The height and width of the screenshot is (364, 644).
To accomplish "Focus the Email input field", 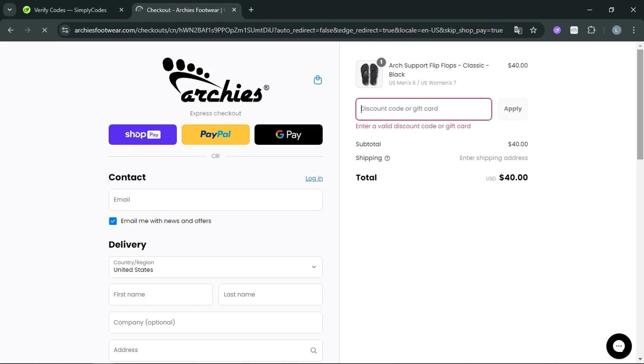I will 216,200.
